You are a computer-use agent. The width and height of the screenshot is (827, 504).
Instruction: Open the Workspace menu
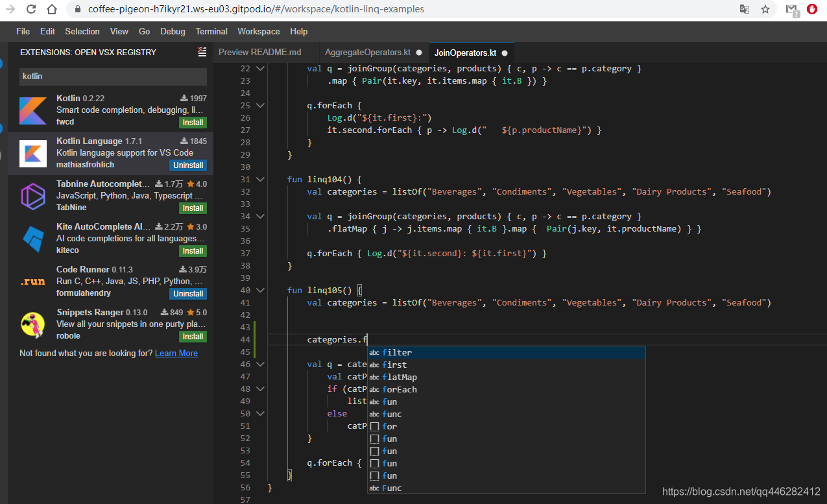259,31
